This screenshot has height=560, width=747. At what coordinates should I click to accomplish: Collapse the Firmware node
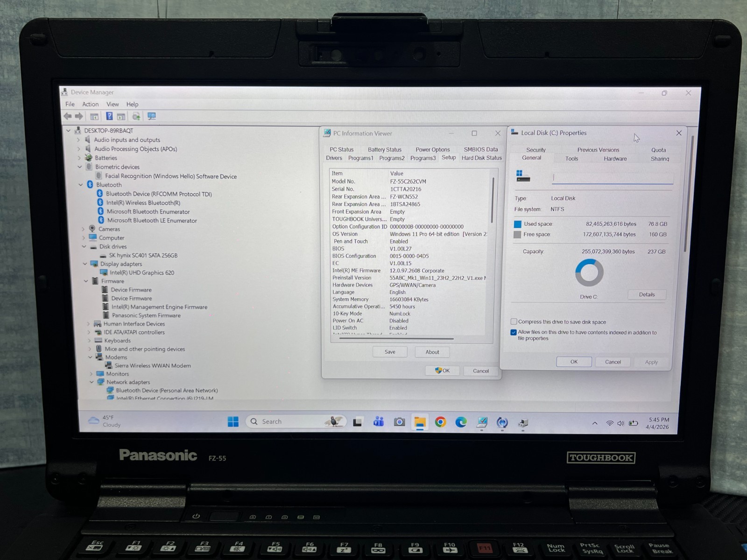coord(86,281)
